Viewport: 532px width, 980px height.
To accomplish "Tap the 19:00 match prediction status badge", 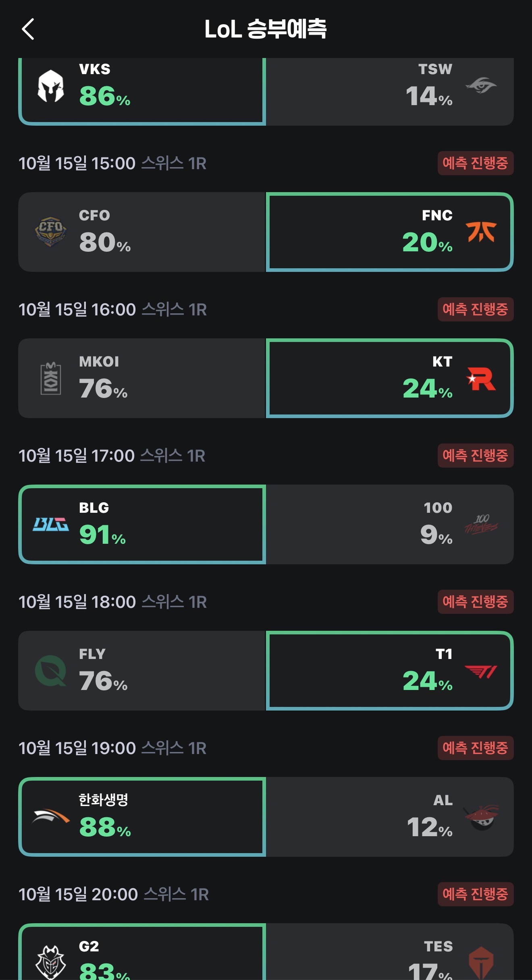I will point(475,748).
